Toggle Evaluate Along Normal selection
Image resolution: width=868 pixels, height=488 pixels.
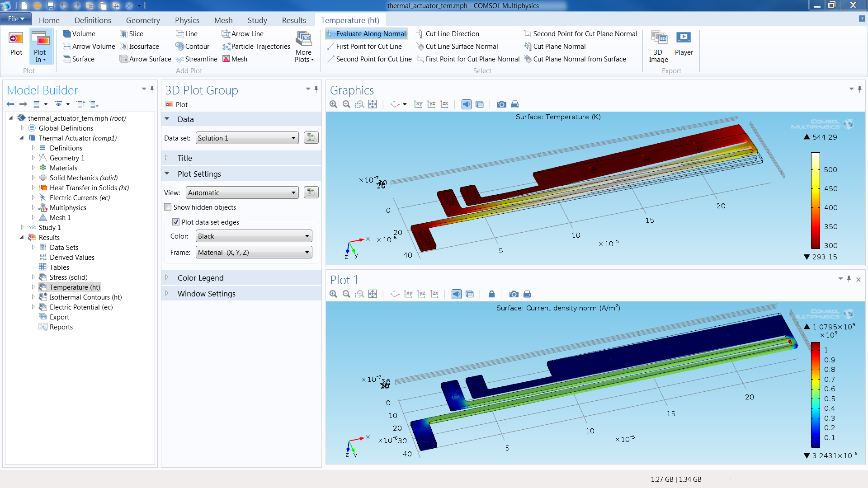pos(367,34)
